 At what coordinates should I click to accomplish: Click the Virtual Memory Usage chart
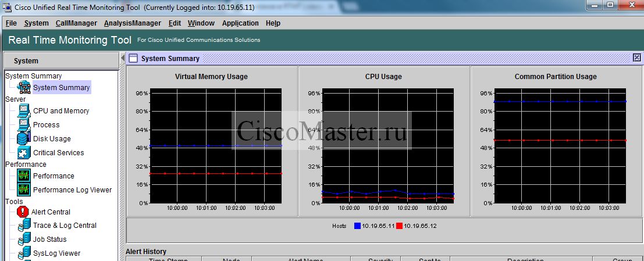tap(216, 146)
